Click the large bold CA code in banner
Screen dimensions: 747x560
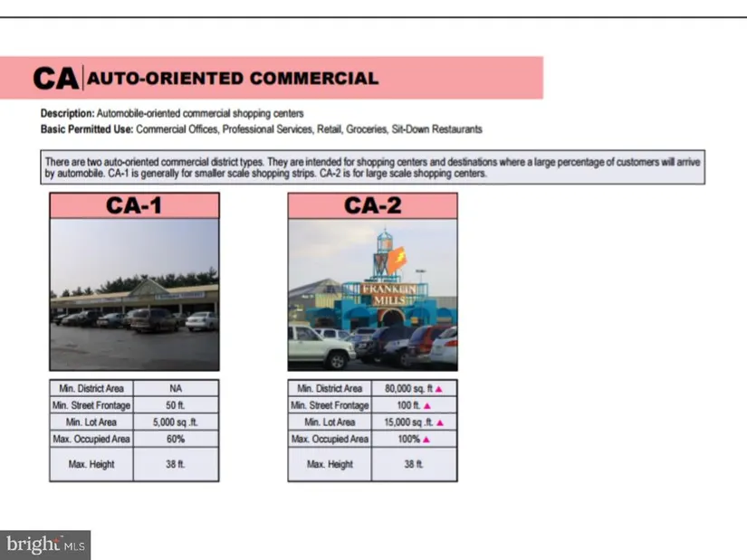coord(56,79)
